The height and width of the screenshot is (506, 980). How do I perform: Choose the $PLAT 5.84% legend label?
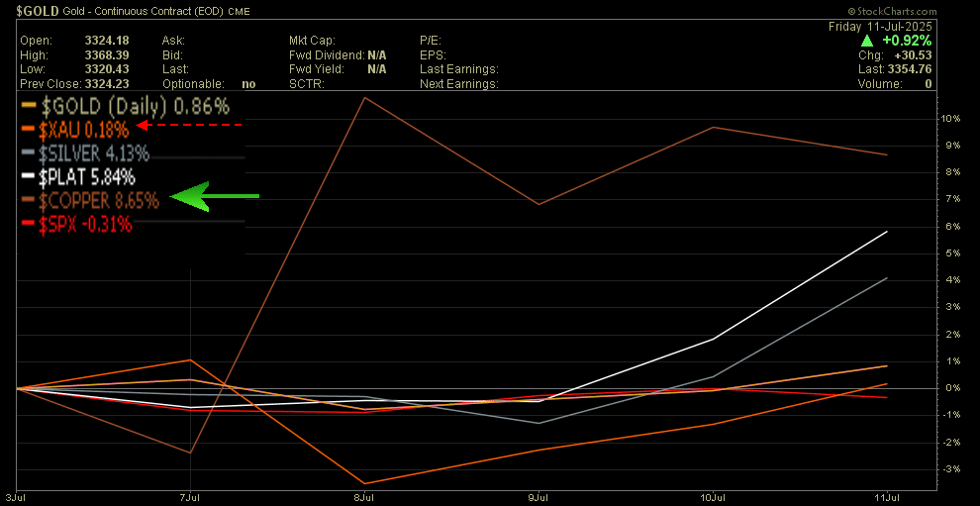tap(87, 177)
